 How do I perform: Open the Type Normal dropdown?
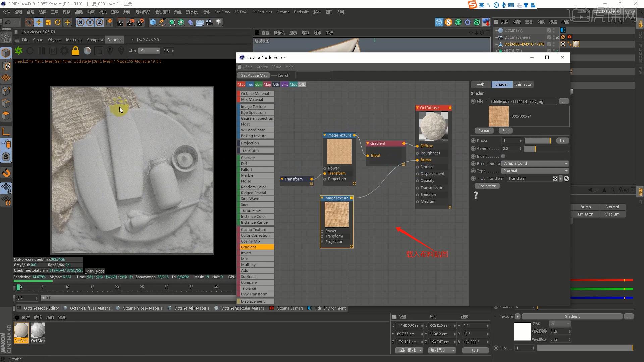click(x=535, y=171)
